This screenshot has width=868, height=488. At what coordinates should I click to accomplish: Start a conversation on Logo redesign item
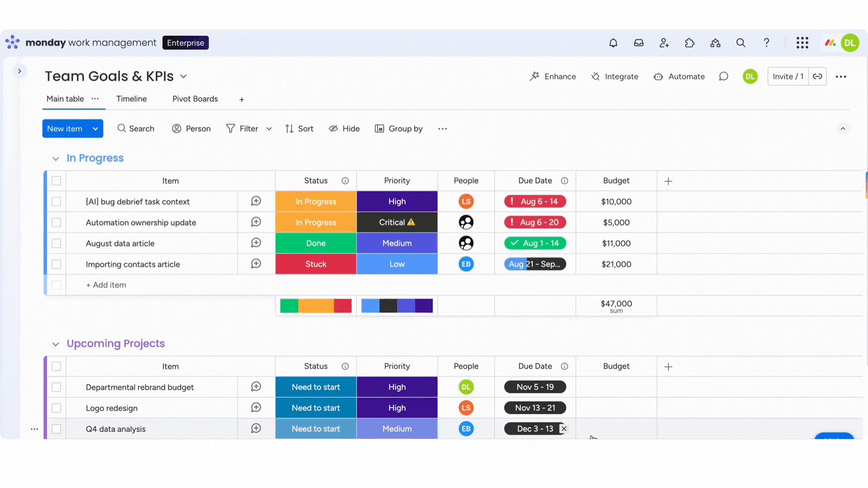click(256, 408)
